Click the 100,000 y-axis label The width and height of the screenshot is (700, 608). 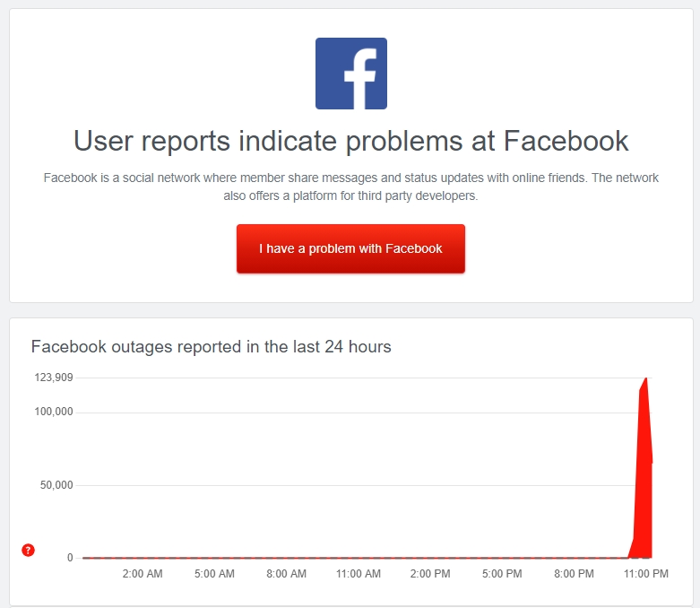pyautogui.click(x=54, y=412)
